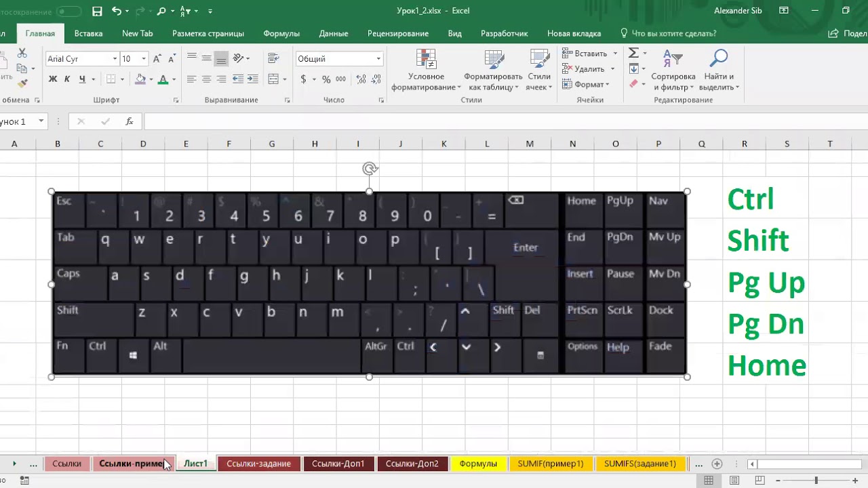The height and width of the screenshot is (488, 868).
Task: Open Найти и выделить dropdown
Action: [x=719, y=70]
